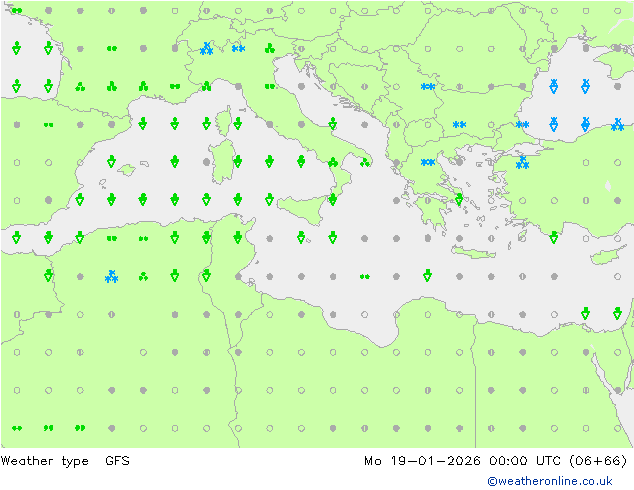
Task: Click the green shower symbol on Italy's Adriatic coast
Action: [333, 124]
